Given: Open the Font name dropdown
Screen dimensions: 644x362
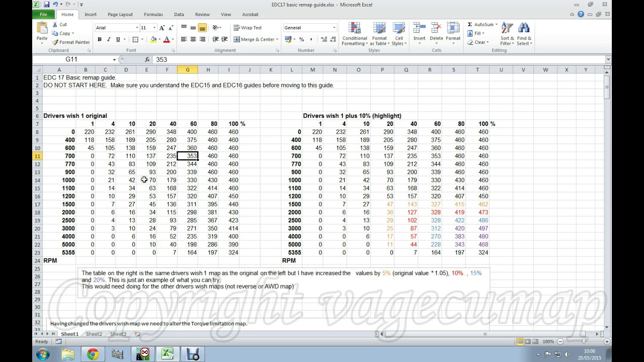Looking at the screenshot, I should point(136,28).
